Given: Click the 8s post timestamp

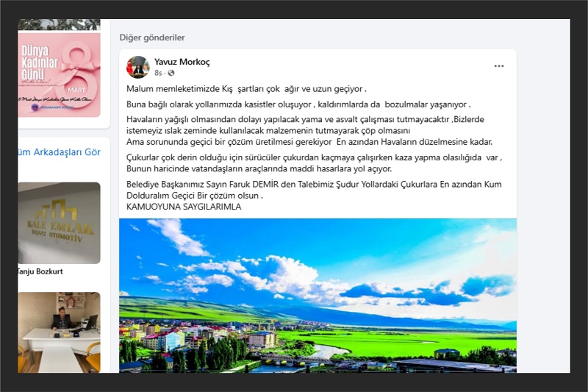Looking at the screenshot, I should tap(158, 73).
